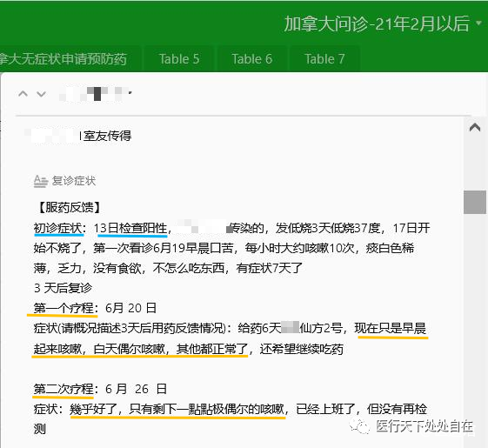The height and width of the screenshot is (448, 488).
Task: Click the 第一个疗程 underlined text
Action: click(x=64, y=308)
